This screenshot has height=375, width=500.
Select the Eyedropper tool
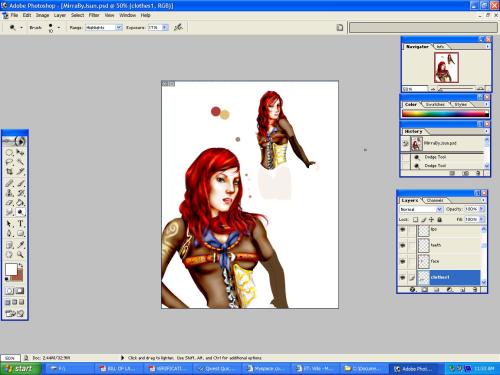point(20,245)
